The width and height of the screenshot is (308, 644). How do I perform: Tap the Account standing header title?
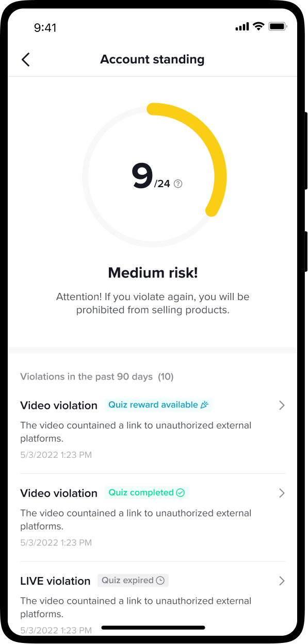click(x=152, y=59)
